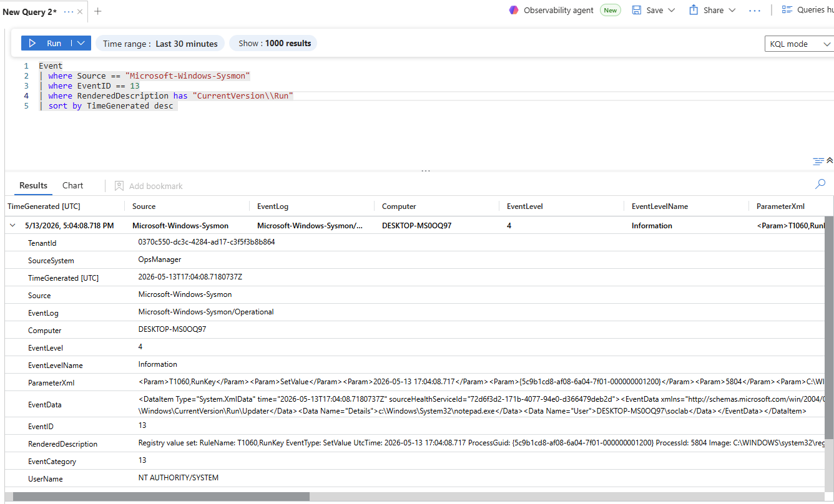Image resolution: width=834 pixels, height=504 pixels.
Task: Select the New Query 2* tab
Action: click(x=29, y=12)
